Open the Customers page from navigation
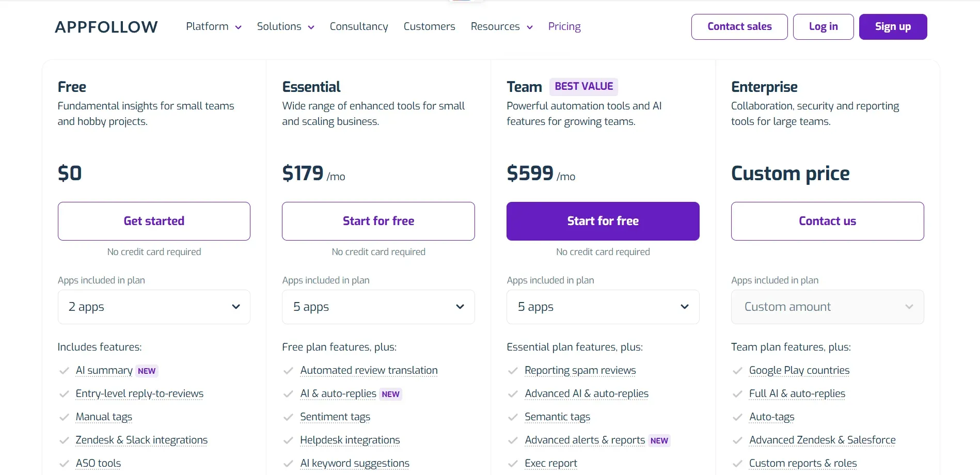The height and width of the screenshot is (475, 980). 429,26
